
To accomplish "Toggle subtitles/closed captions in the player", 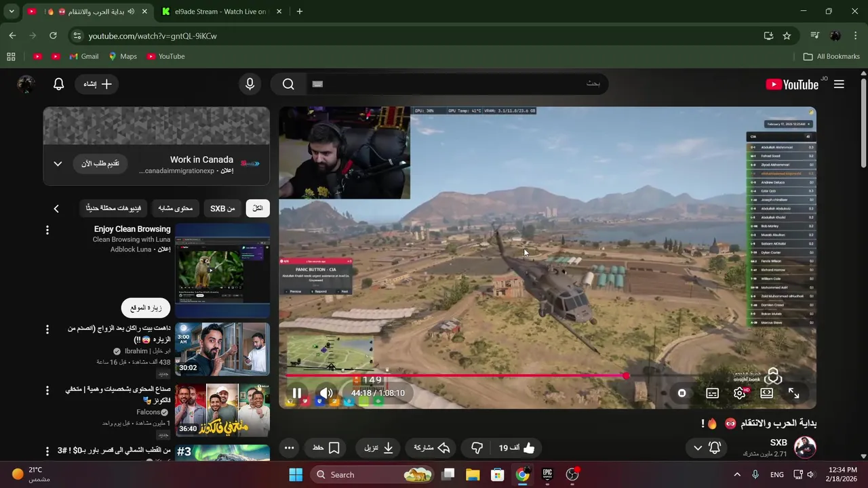I will click(712, 393).
